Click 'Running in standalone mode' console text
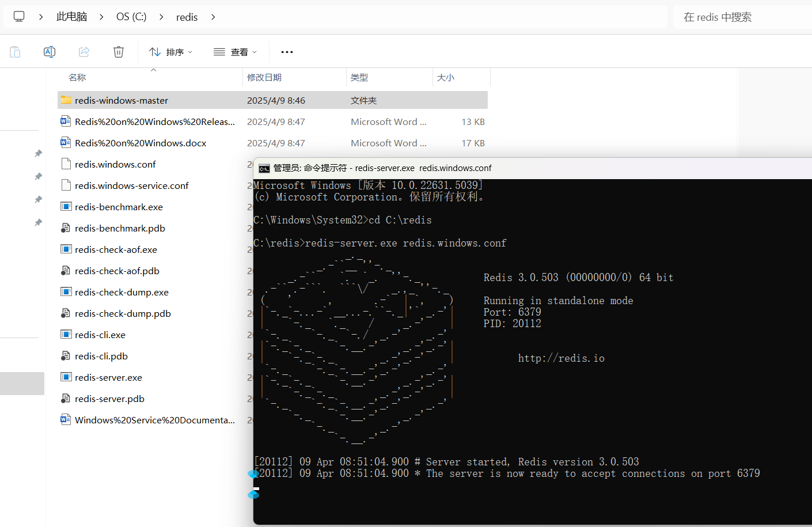Viewport: 812px width, 527px height. (558, 301)
